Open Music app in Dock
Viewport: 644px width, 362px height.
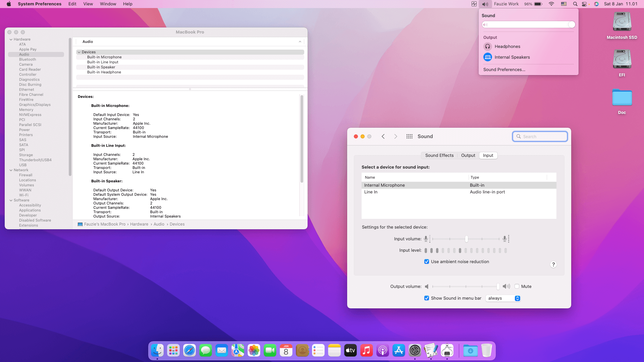pos(367,351)
